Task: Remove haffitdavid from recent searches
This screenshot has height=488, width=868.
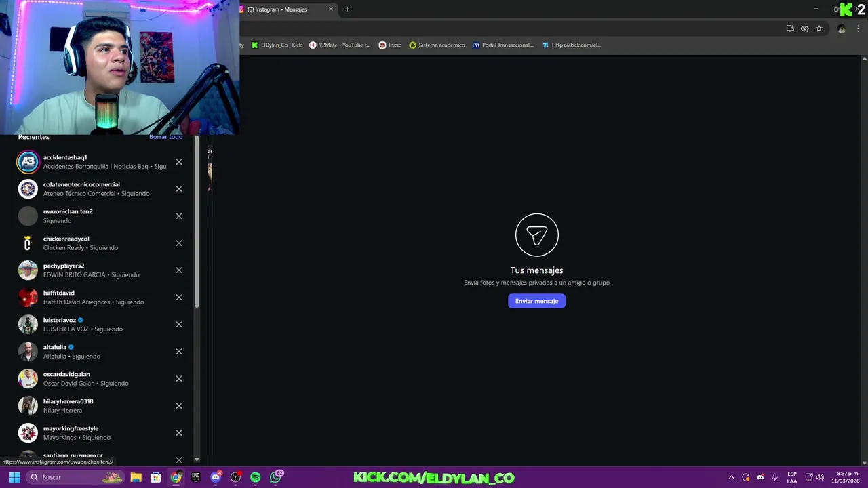Action: pos(179,298)
